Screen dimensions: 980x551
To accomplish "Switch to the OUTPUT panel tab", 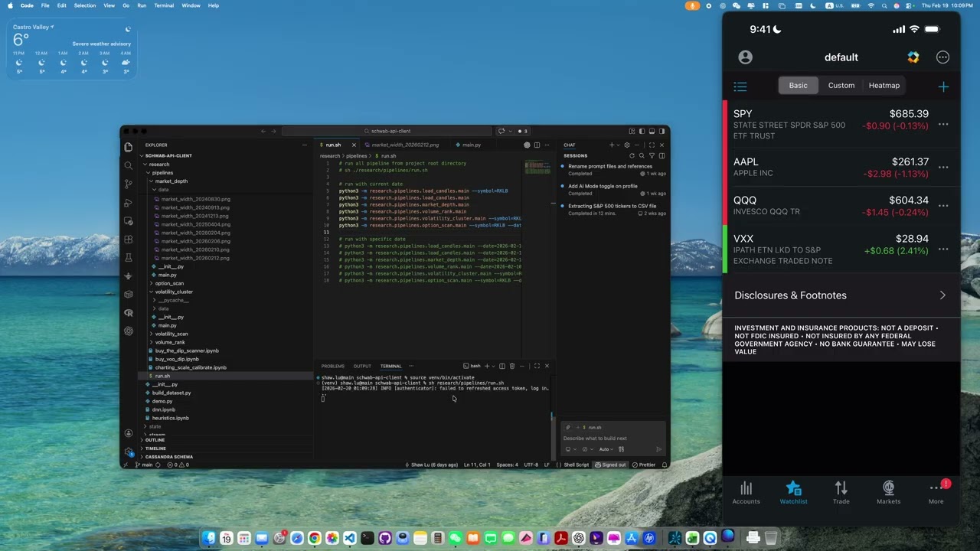I will (x=362, y=366).
